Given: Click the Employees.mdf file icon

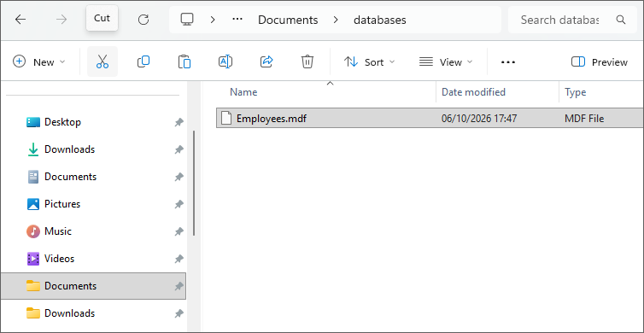Looking at the screenshot, I should pos(226,118).
